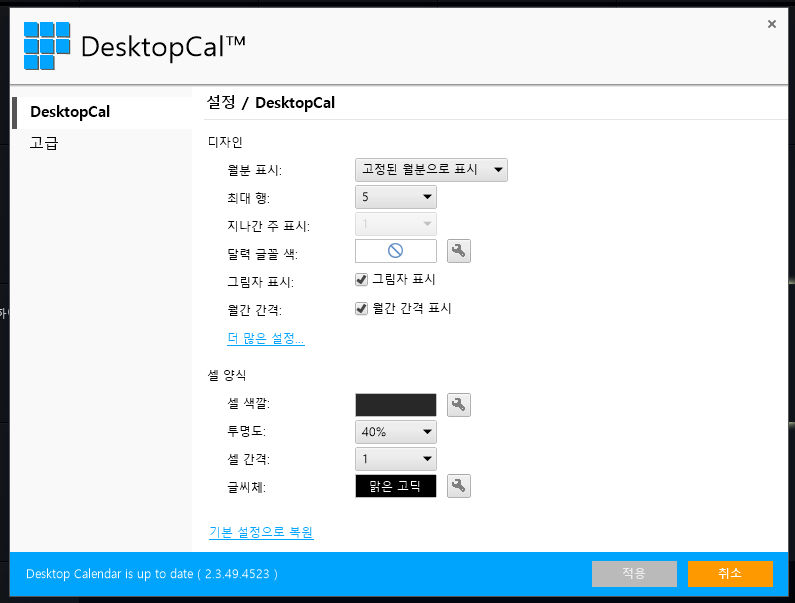Open the 셀 간격 dropdown showing 1

click(x=395, y=459)
